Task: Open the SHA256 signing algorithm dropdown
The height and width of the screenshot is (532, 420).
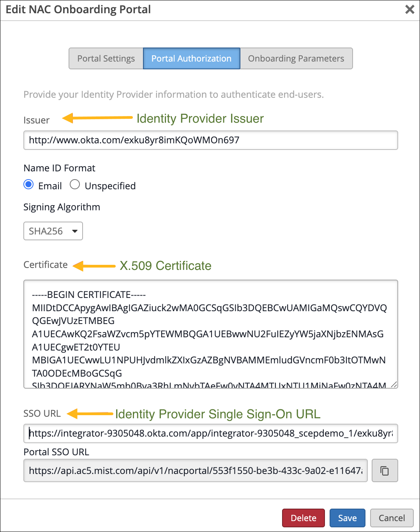Action: 53,231
